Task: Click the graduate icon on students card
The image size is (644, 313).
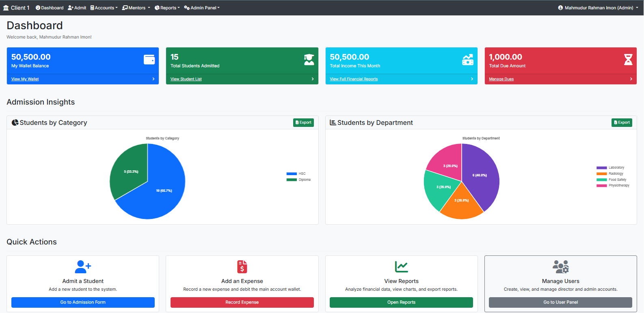Action: (x=309, y=60)
